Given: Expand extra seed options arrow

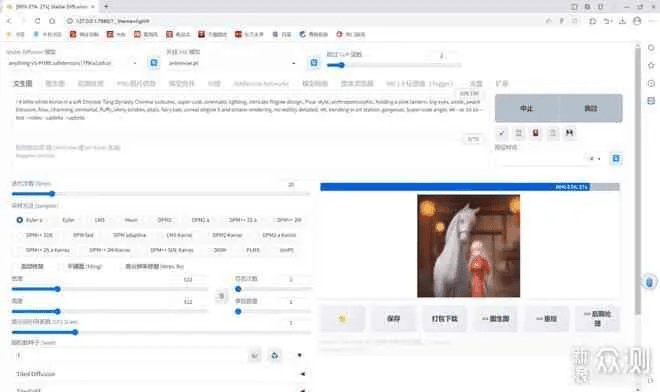Looking at the screenshot, I should point(299,355).
